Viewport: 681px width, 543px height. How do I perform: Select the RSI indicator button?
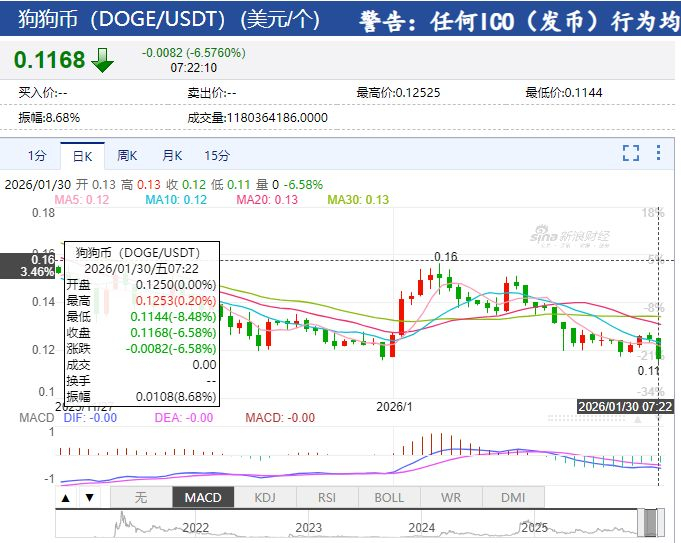tap(327, 497)
